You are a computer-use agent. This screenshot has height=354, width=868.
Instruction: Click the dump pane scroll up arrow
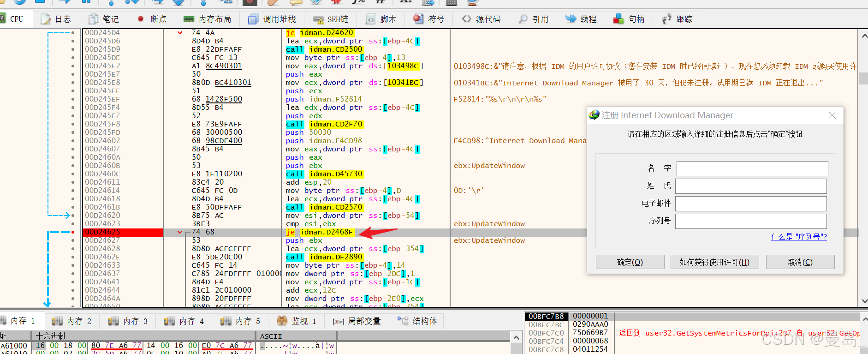[x=516, y=337]
